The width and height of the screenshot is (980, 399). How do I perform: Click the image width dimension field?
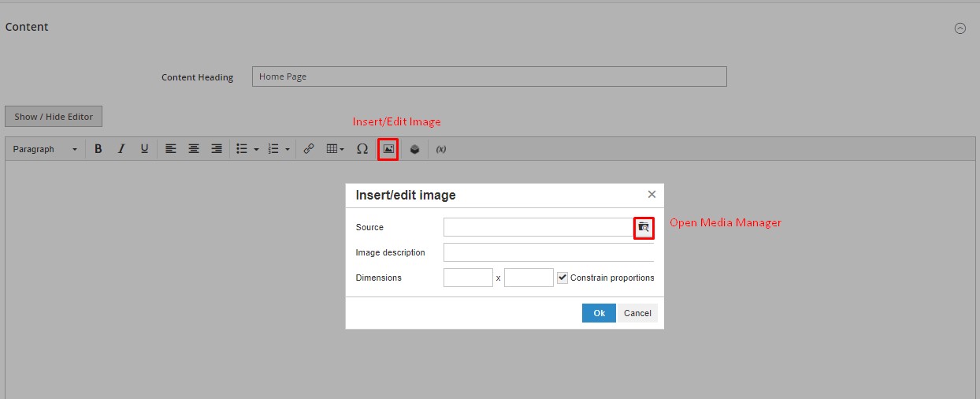[x=468, y=278]
